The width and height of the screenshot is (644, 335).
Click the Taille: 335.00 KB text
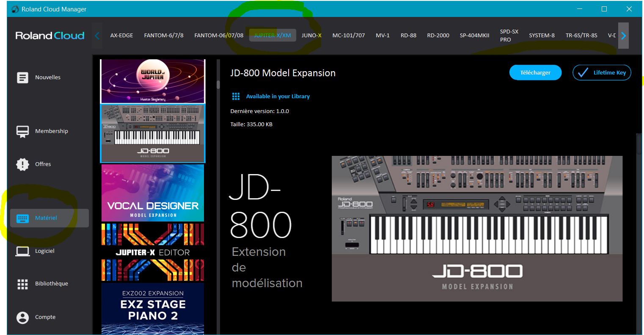point(251,125)
